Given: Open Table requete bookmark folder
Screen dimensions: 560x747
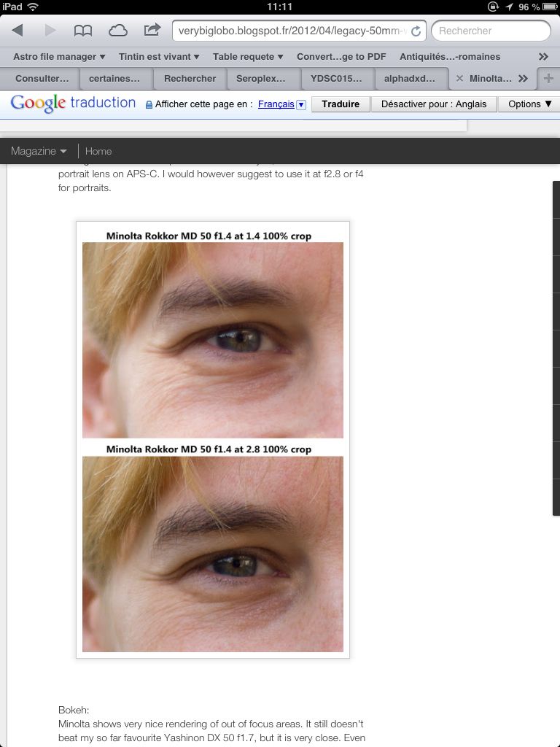Looking at the screenshot, I should click(x=248, y=57).
